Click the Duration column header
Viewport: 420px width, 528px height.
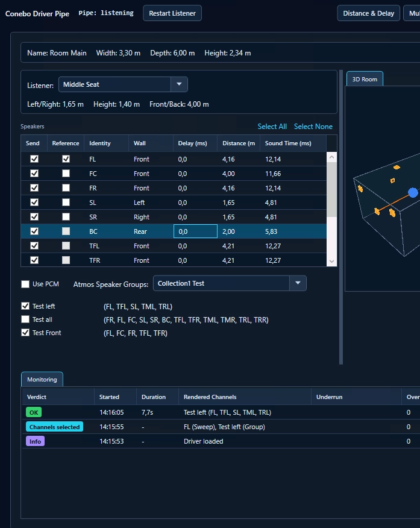(x=157, y=397)
